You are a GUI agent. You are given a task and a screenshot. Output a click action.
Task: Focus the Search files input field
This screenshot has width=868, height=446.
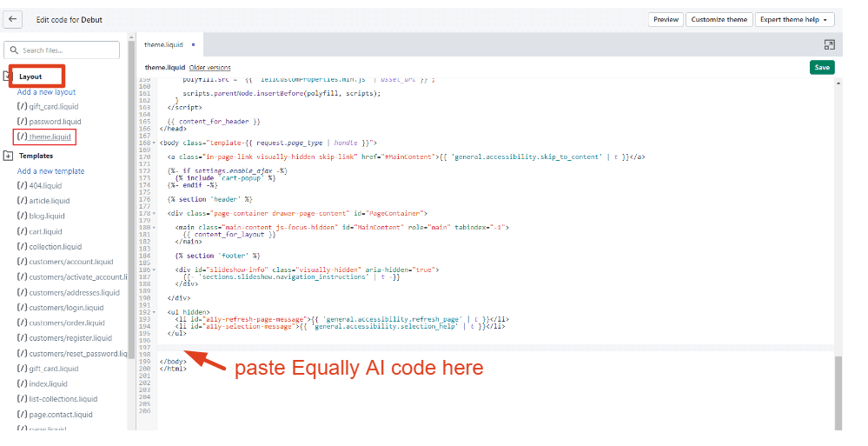(x=66, y=50)
